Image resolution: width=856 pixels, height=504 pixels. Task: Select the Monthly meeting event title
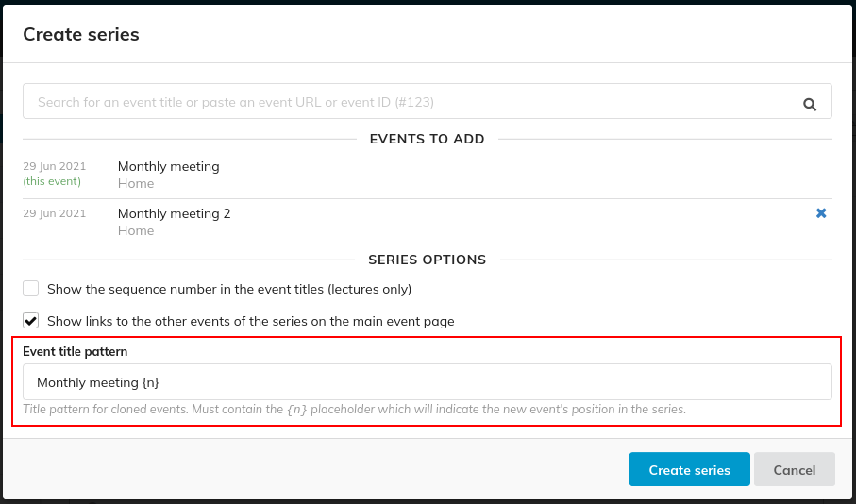[169, 166]
